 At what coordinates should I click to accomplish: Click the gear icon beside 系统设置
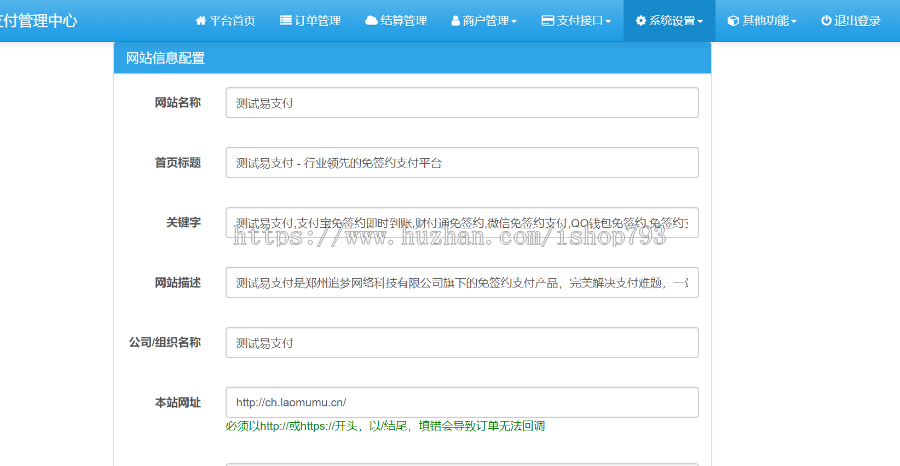641,21
